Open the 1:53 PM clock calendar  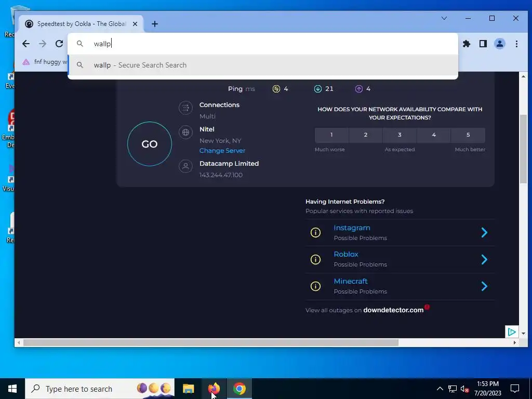(x=487, y=389)
